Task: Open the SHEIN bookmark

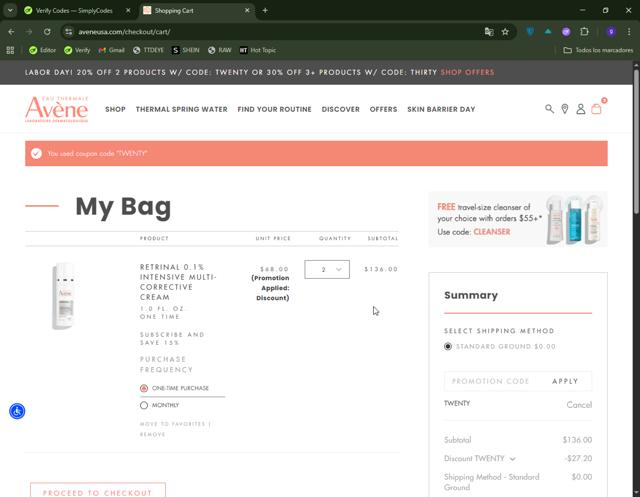Action: pyautogui.click(x=186, y=50)
